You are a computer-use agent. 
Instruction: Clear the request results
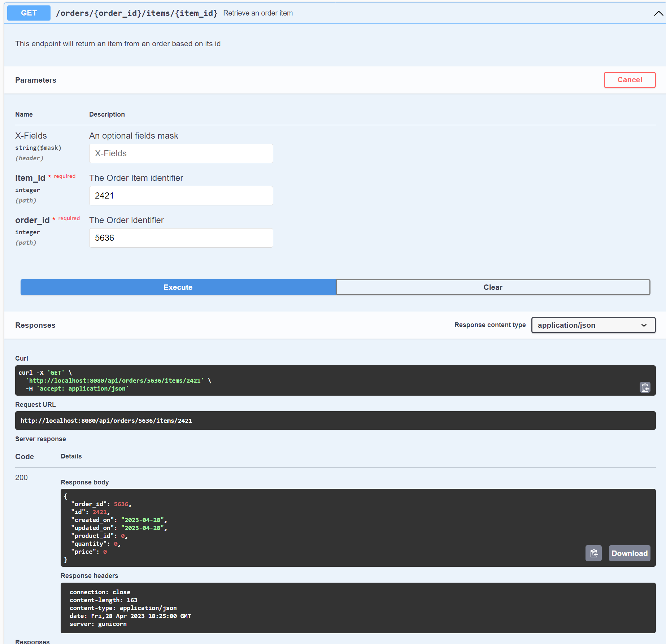point(493,287)
